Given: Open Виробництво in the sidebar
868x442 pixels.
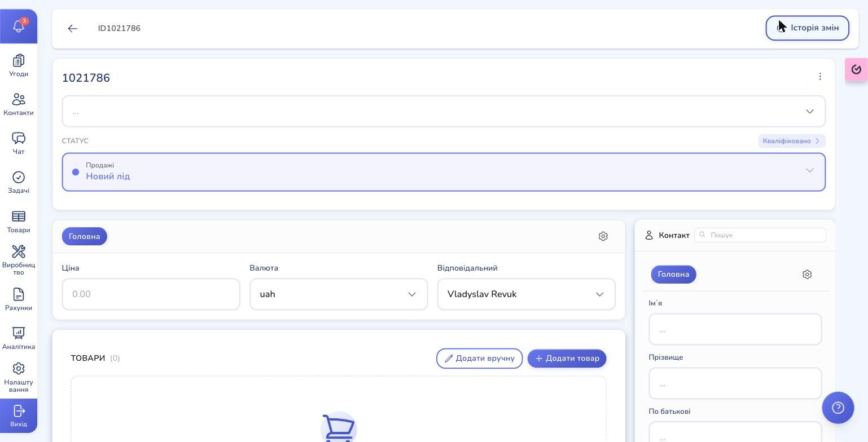Looking at the screenshot, I should [19, 260].
